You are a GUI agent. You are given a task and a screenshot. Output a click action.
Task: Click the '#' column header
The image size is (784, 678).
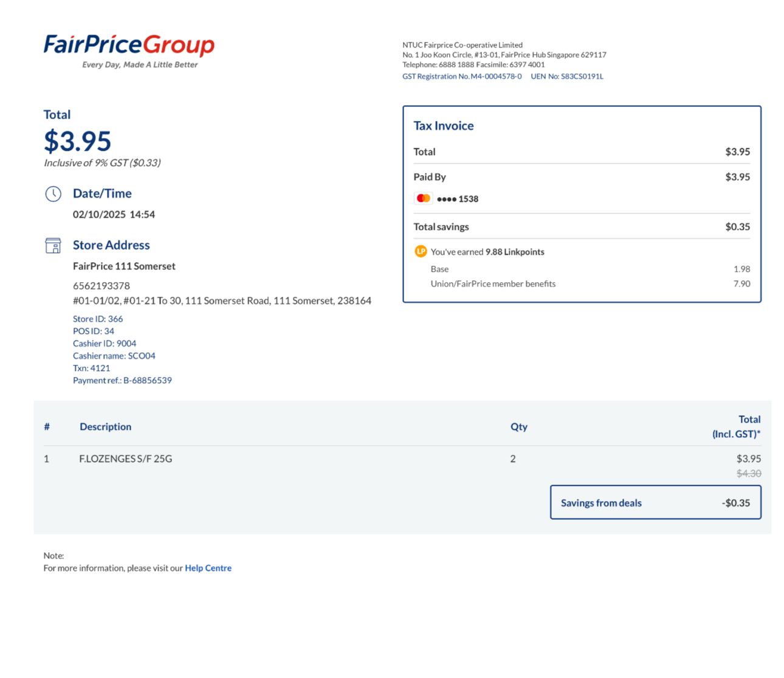point(47,427)
